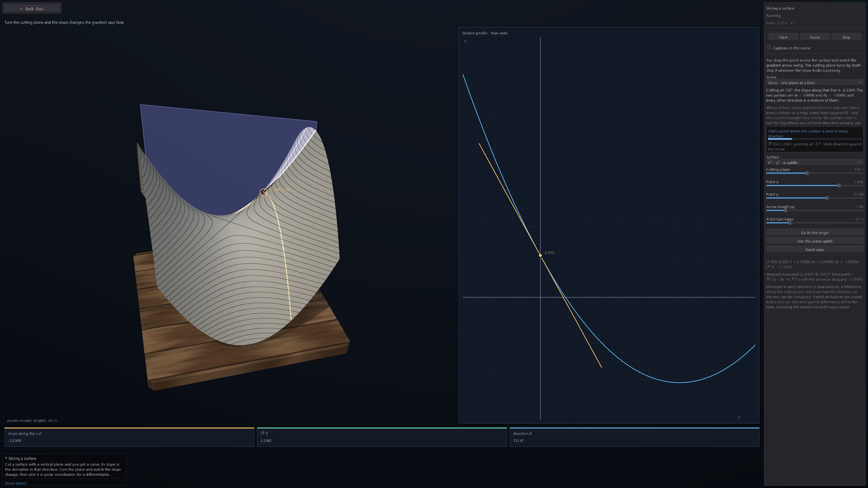Pause the running simulation
868x488 pixels.
815,37
